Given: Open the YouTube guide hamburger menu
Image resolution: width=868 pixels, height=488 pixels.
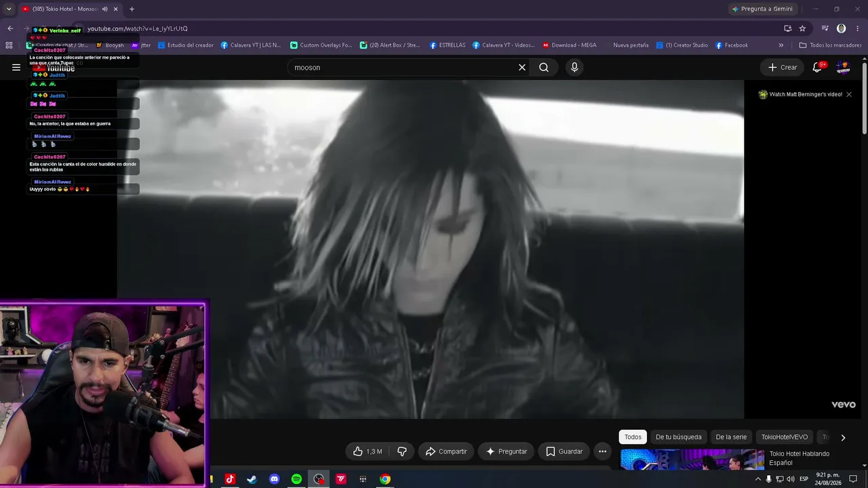Looking at the screenshot, I should click(x=16, y=67).
